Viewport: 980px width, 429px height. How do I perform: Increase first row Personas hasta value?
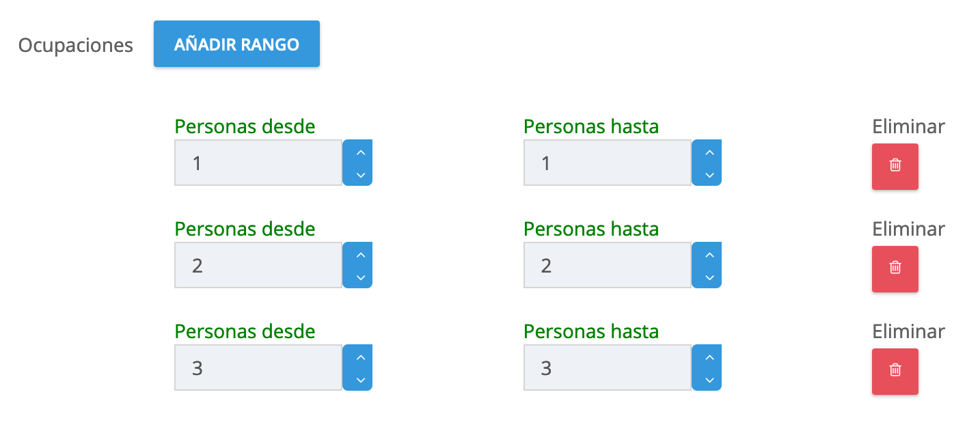pyautogui.click(x=709, y=152)
